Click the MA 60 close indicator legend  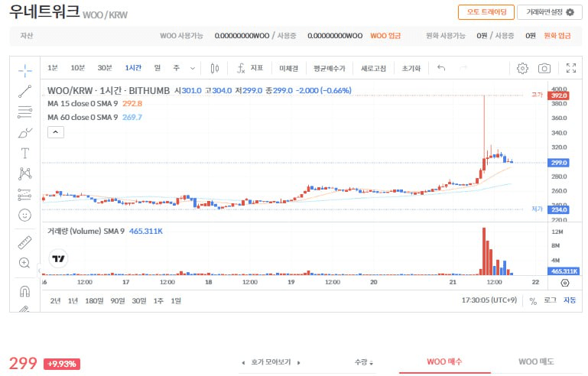pyautogui.click(x=95, y=118)
